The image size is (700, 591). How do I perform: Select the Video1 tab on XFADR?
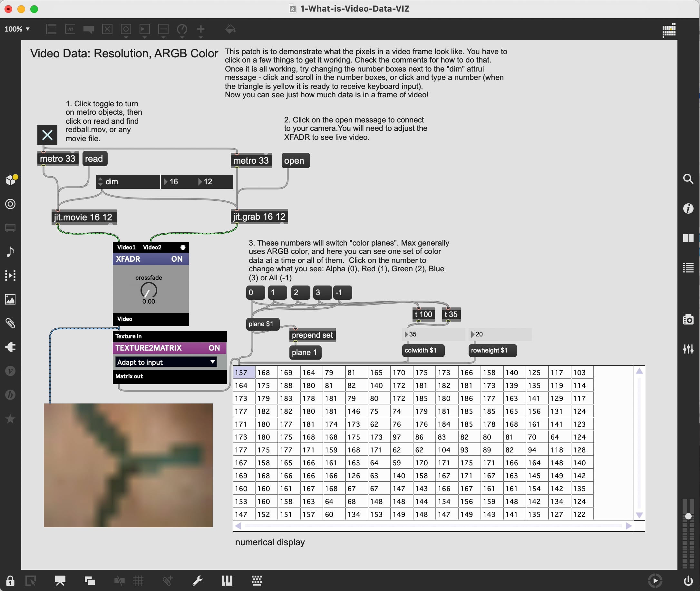coord(126,247)
